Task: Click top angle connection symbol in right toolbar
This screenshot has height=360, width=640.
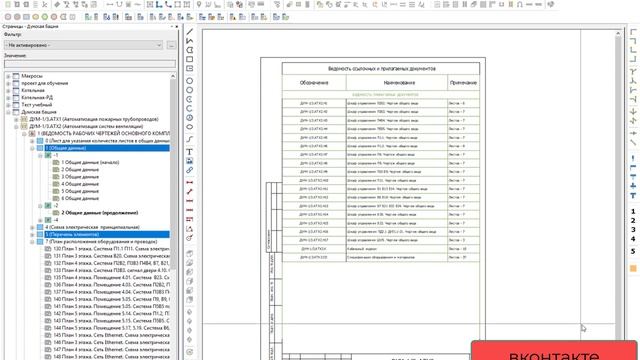Action: [x=633, y=32]
